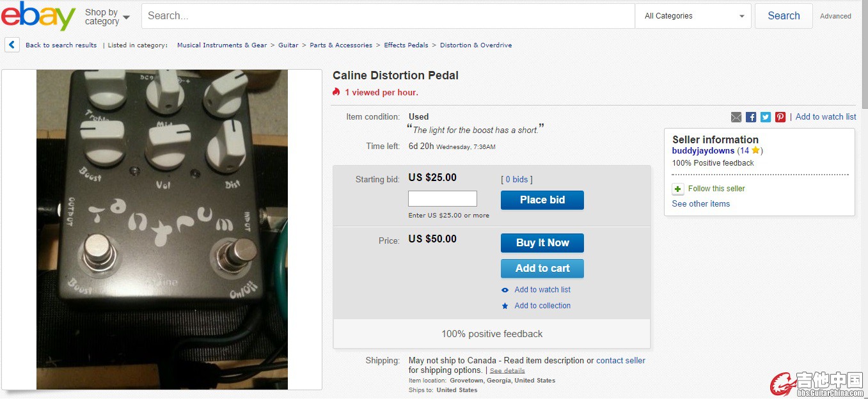Click the Caline pedal product photo
Image resolution: width=868 pixels, height=403 pixels.
coord(162,230)
